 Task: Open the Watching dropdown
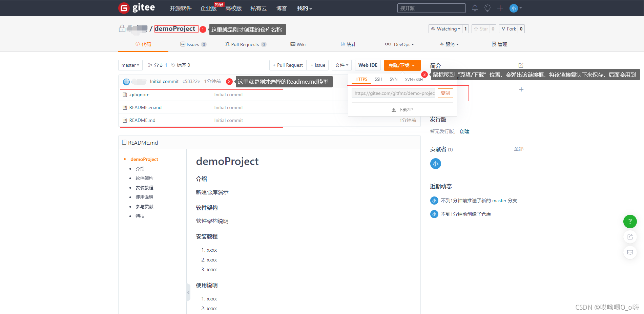[x=445, y=29]
